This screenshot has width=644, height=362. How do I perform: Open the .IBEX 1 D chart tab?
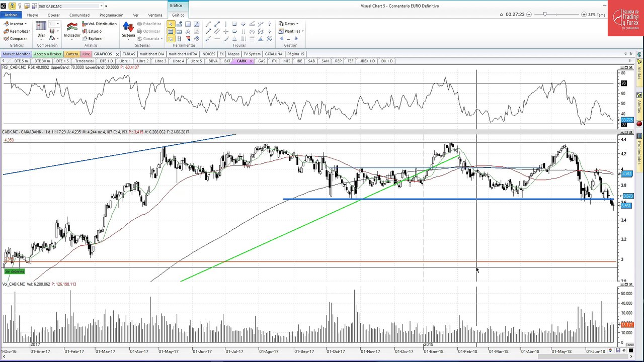367,61
